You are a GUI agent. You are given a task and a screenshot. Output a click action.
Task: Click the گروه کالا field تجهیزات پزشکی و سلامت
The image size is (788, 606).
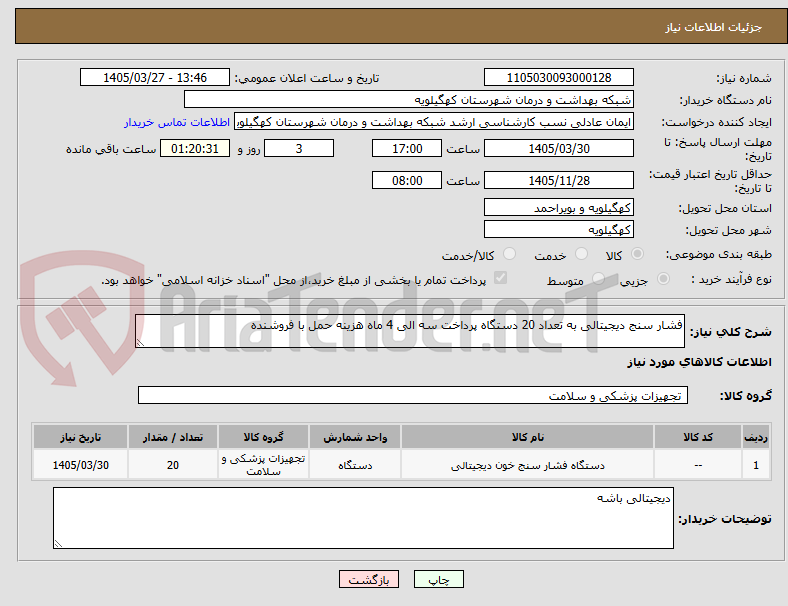pos(413,395)
